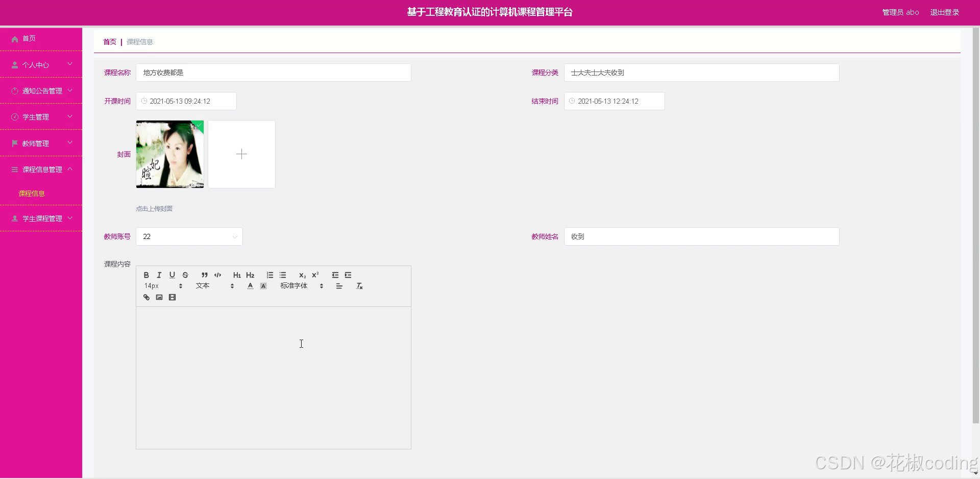This screenshot has height=479, width=980.
Task: Increase indent in the editor
Action: pyautogui.click(x=348, y=275)
